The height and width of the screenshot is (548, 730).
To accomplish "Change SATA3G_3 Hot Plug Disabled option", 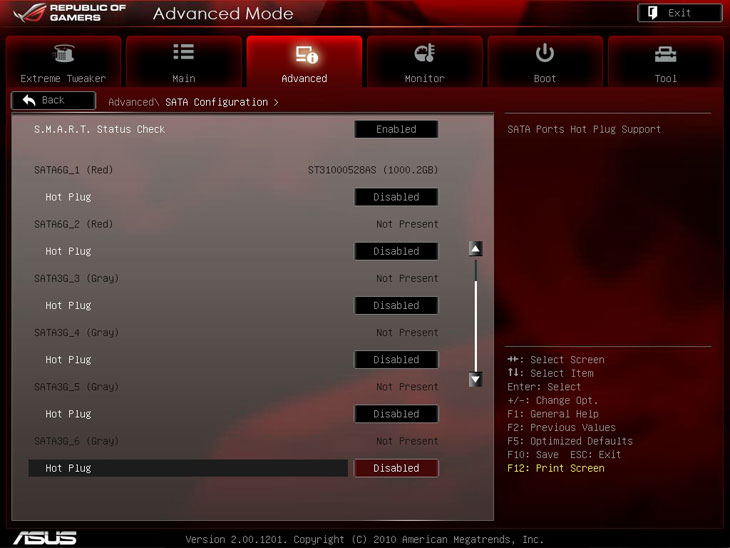I will click(x=396, y=305).
